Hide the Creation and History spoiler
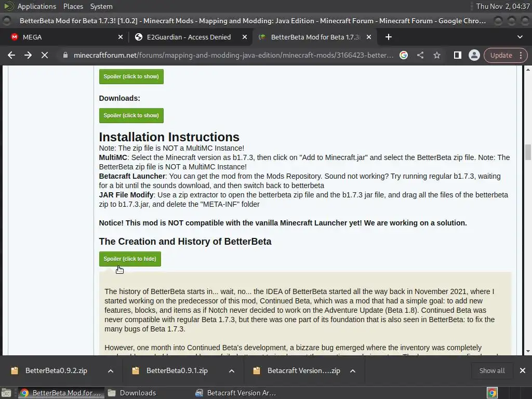532x399 pixels. pyautogui.click(x=130, y=259)
